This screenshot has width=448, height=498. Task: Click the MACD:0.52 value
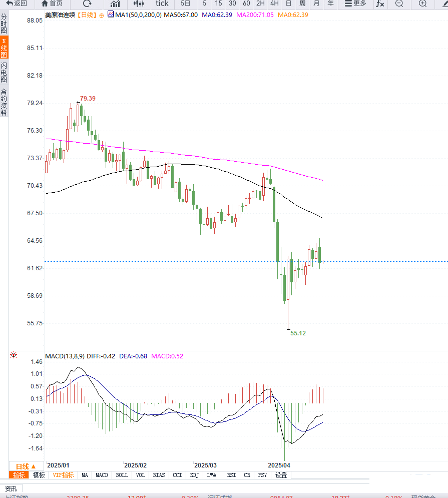tap(167, 356)
